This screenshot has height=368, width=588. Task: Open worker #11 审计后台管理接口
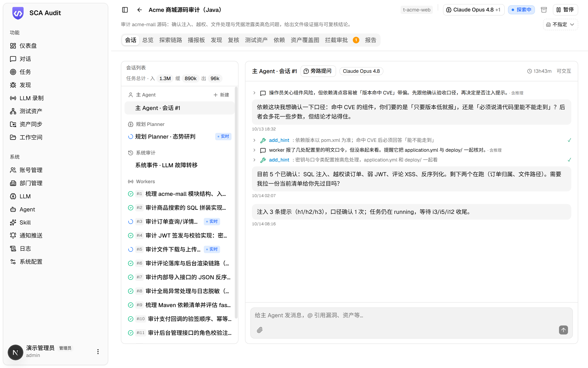coord(179,333)
